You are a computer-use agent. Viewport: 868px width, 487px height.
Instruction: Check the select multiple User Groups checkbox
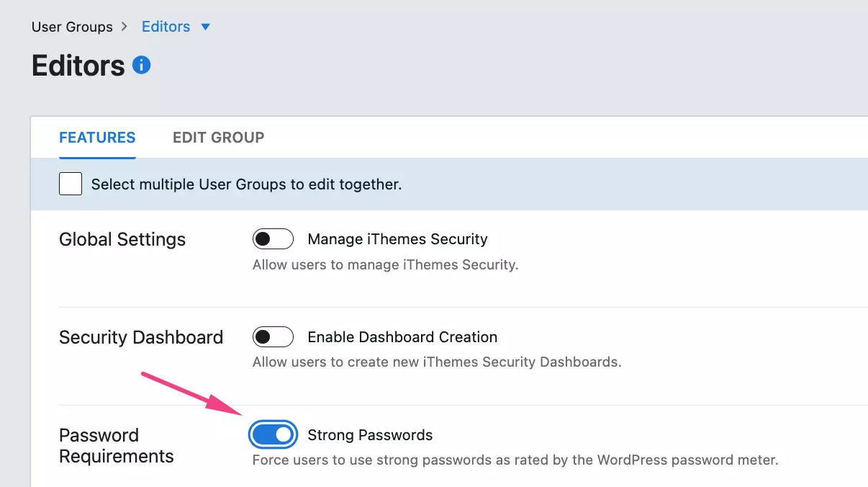pyautogui.click(x=71, y=184)
